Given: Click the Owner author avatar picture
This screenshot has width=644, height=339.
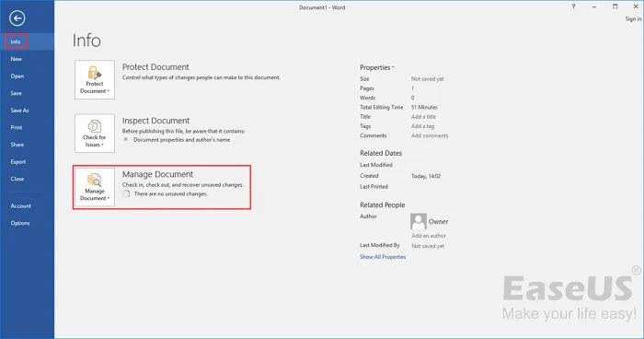Looking at the screenshot, I should [418, 222].
